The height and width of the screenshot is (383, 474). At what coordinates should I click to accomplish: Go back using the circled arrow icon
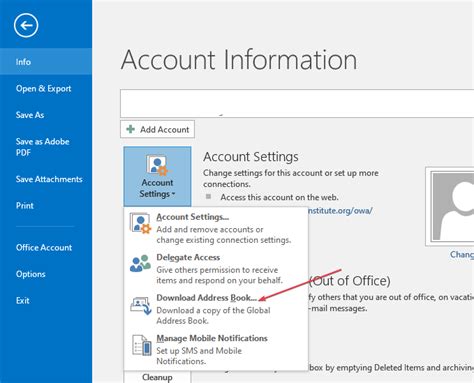pyautogui.click(x=26, y=25)
